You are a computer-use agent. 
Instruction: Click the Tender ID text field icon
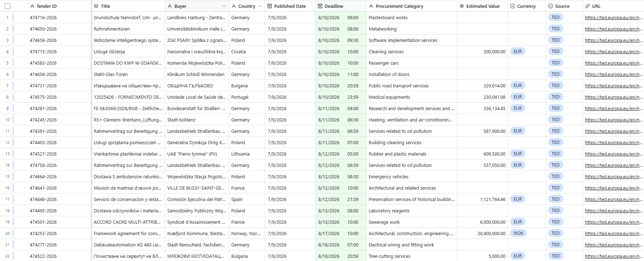click(x=32, y=6)
